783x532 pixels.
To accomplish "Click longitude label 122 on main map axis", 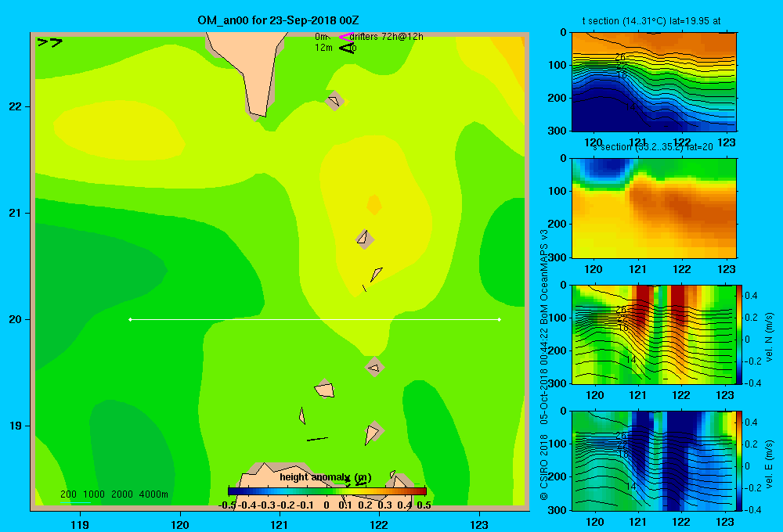I will click(x=379, y=524).
